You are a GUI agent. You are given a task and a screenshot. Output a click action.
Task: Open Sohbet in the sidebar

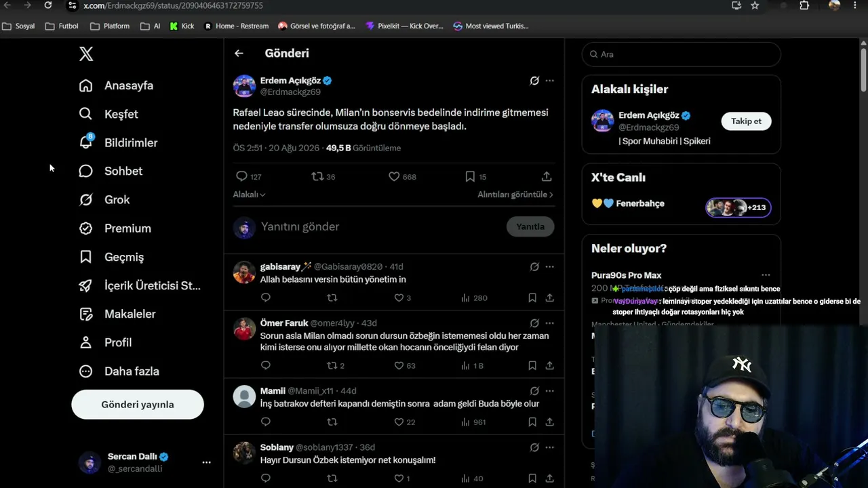point(111,171)
